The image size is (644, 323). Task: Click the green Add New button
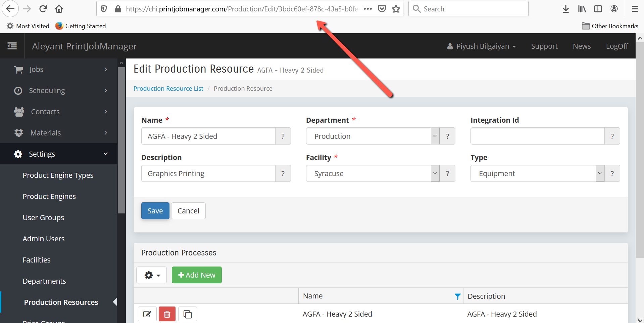(197, 275)
